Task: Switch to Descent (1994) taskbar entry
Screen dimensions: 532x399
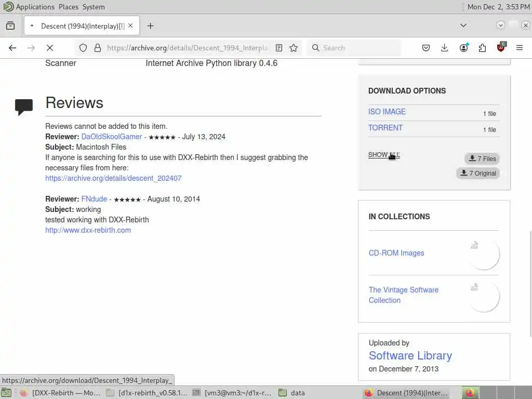Action: tap(406, 393)
